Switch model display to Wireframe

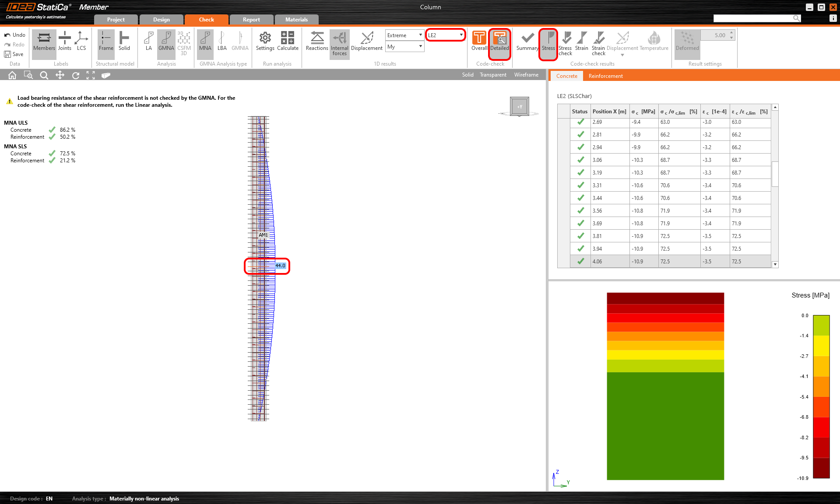point(526,74)
